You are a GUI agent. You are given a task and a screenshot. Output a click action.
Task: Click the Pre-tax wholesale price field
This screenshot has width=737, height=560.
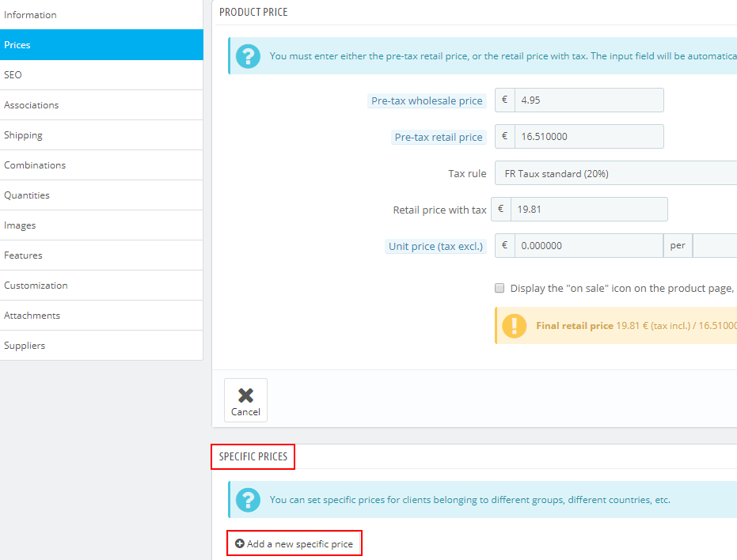(590, 100)
